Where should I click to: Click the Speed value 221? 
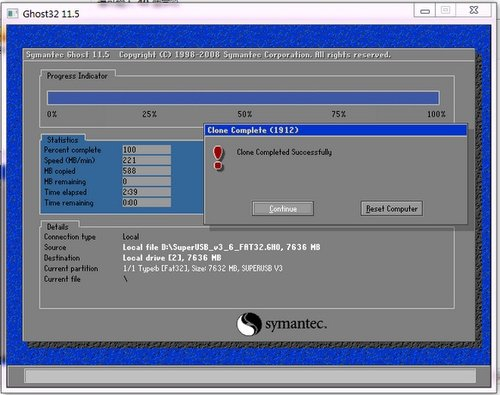(146, 160)
